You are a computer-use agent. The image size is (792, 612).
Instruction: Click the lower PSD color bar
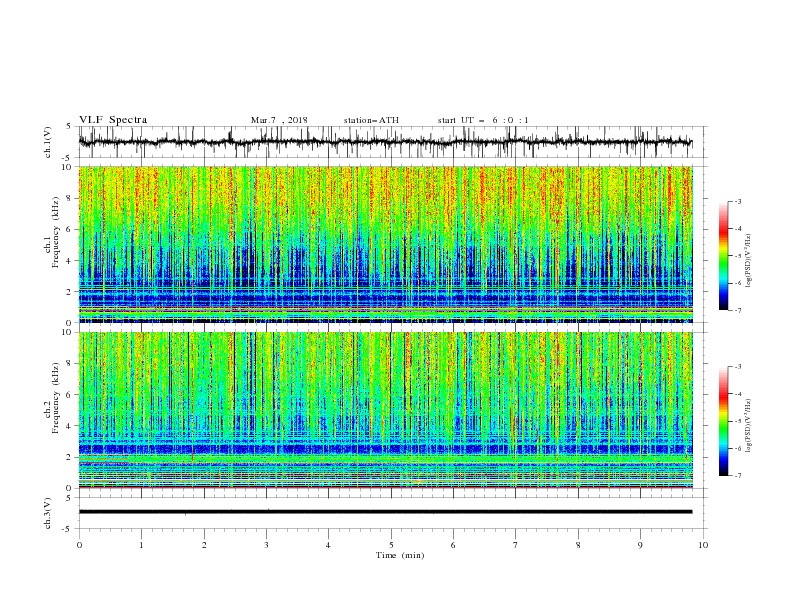tap(724, 421)
